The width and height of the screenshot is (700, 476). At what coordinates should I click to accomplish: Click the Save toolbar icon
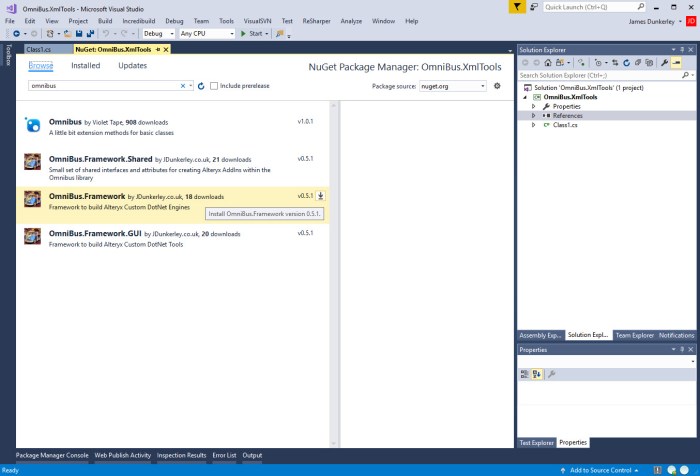[x=79, y=33]
